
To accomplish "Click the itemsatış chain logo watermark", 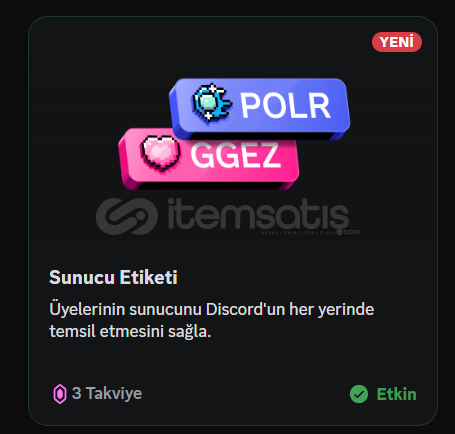I will (x=127, y=216).
